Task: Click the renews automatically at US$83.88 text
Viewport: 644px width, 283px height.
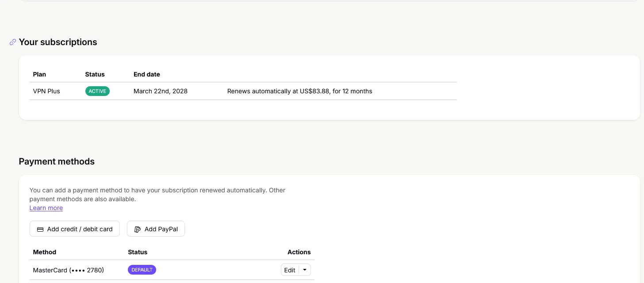Action: point(300,91)
